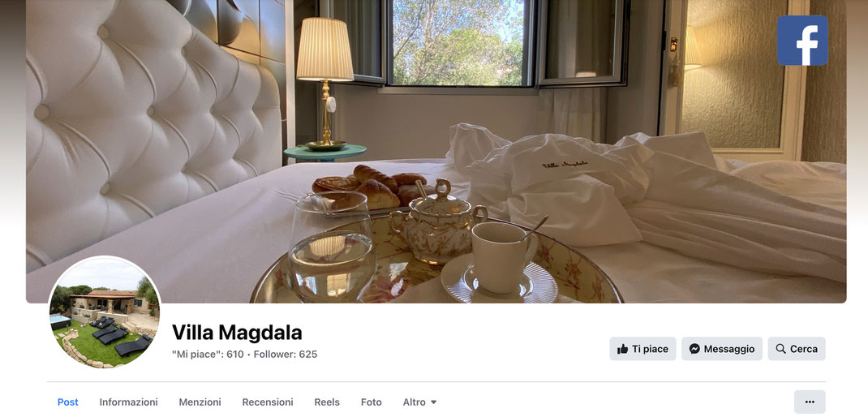
Task: Select the Post tab
Action: (x=68, y=402)
